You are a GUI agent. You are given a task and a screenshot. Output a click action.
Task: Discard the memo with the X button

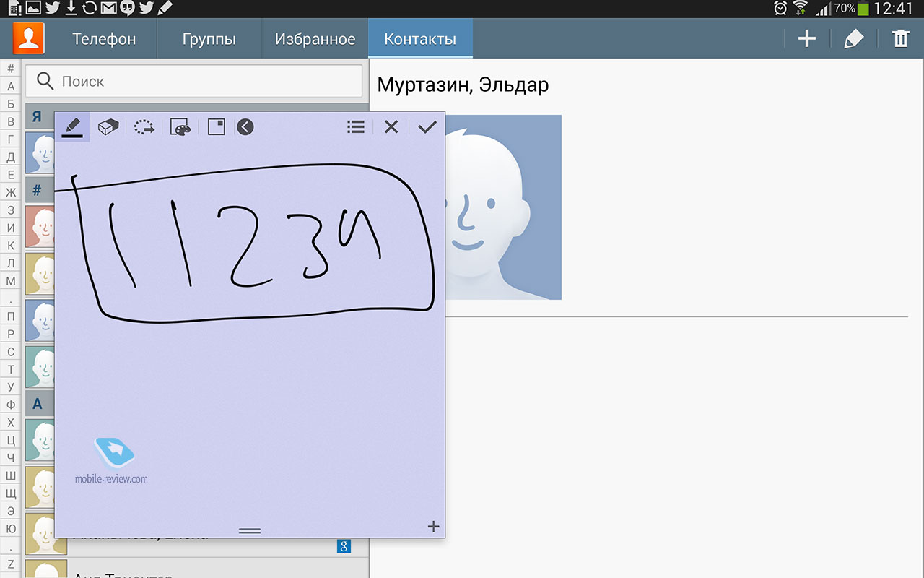391,127
